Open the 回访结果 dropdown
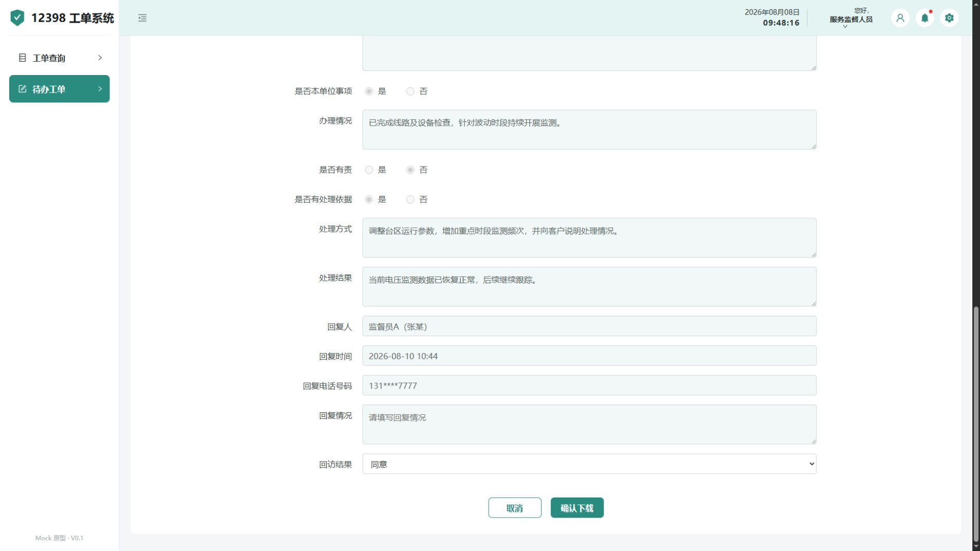The image size is (980, 551). click(x=589, y=464)
